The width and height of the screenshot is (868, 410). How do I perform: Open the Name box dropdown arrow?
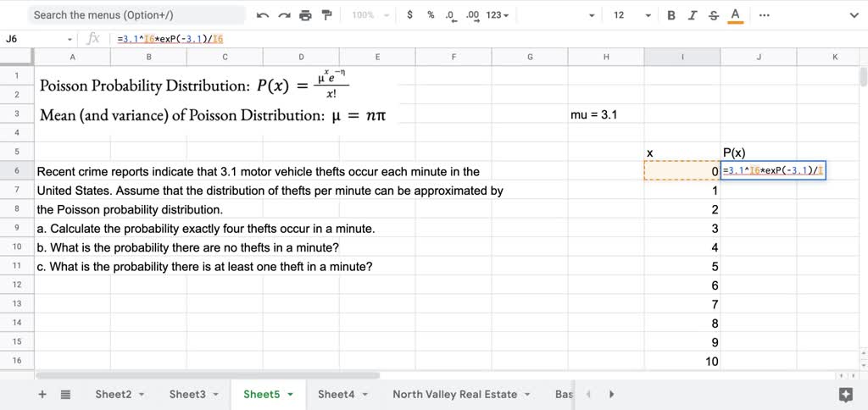click(x=70, y=39)
